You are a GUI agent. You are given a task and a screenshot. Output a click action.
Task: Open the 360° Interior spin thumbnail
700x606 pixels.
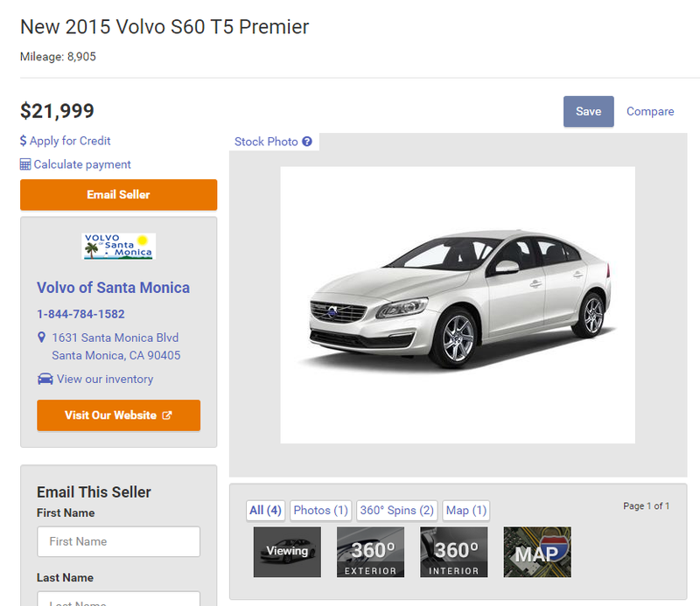(x=453, y=552)
